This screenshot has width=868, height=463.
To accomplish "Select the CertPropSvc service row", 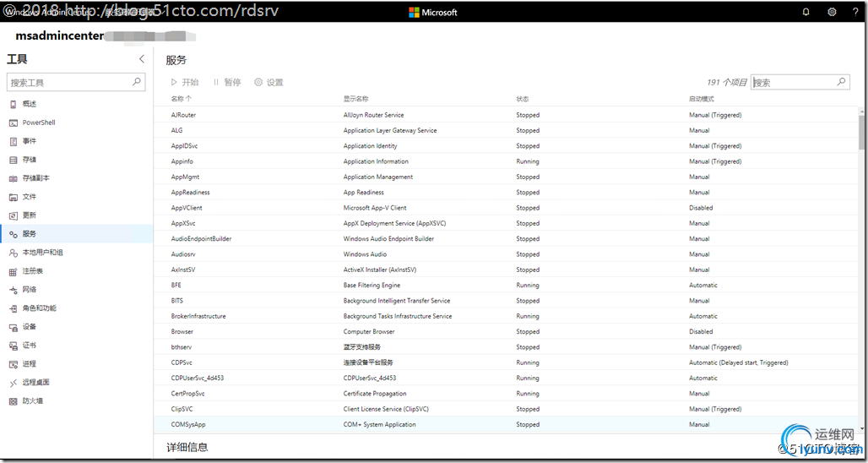I will point(506,394).
